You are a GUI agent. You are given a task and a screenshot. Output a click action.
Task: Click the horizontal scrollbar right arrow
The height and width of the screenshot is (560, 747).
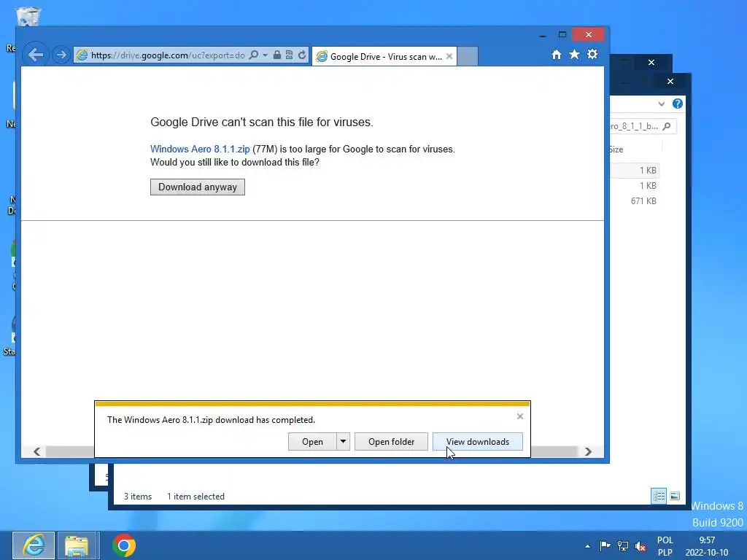coord(588,451)
